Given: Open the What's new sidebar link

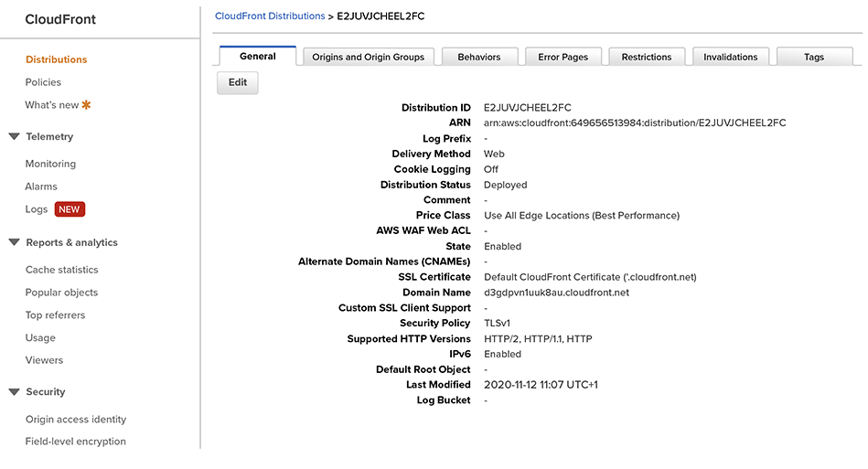Looking at the screenshot, I should [x=52, y=104].
